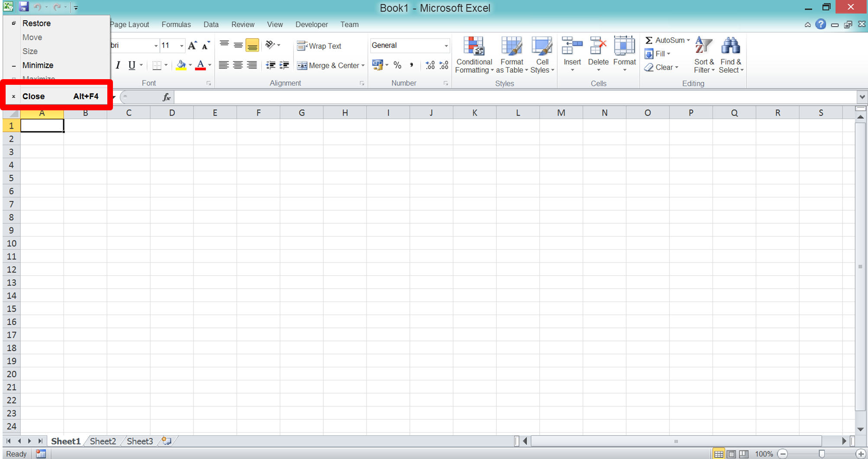This screenshot has width=868, height=459.
Task: Open the font size dropdown
Action: 181,45
